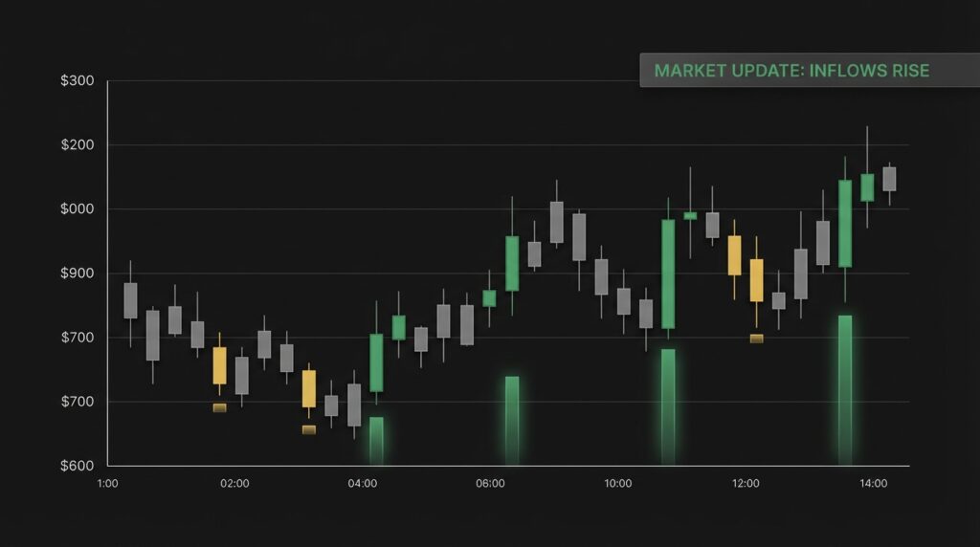
Task: Select the green volume bar above 04:00
Action: point(376,441)
